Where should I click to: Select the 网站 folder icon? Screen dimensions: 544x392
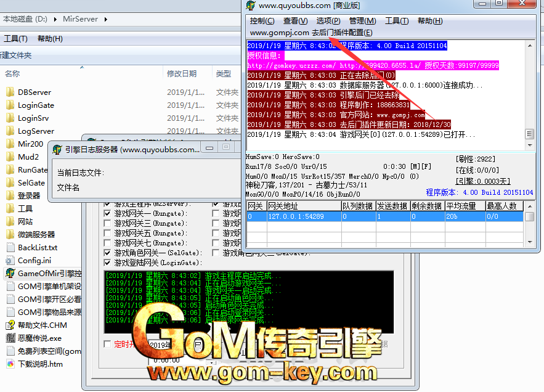click(x=10, y=221)
